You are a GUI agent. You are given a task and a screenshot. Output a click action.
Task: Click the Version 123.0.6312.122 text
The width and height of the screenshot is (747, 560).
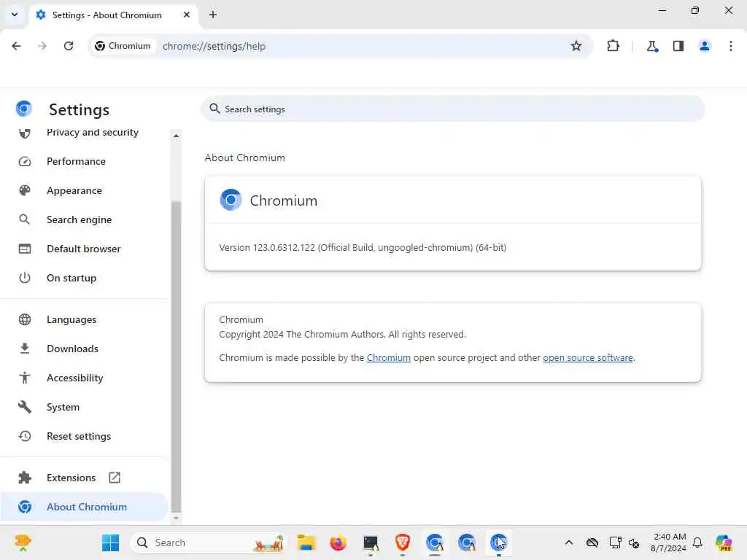coord(363,248)
